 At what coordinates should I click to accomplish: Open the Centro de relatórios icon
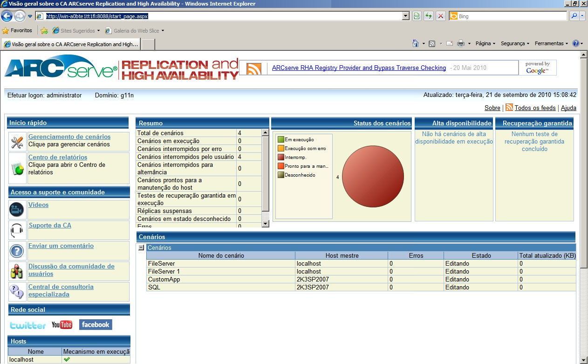coord(17,169)
